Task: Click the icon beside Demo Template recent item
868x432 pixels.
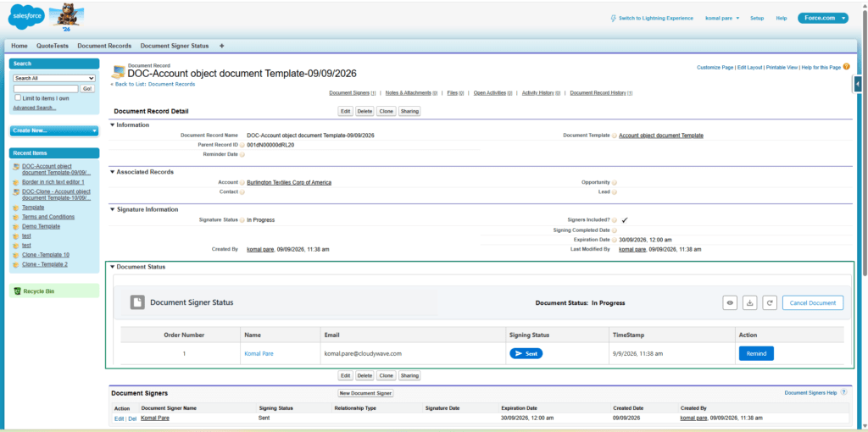Action: tap(17, 227)
